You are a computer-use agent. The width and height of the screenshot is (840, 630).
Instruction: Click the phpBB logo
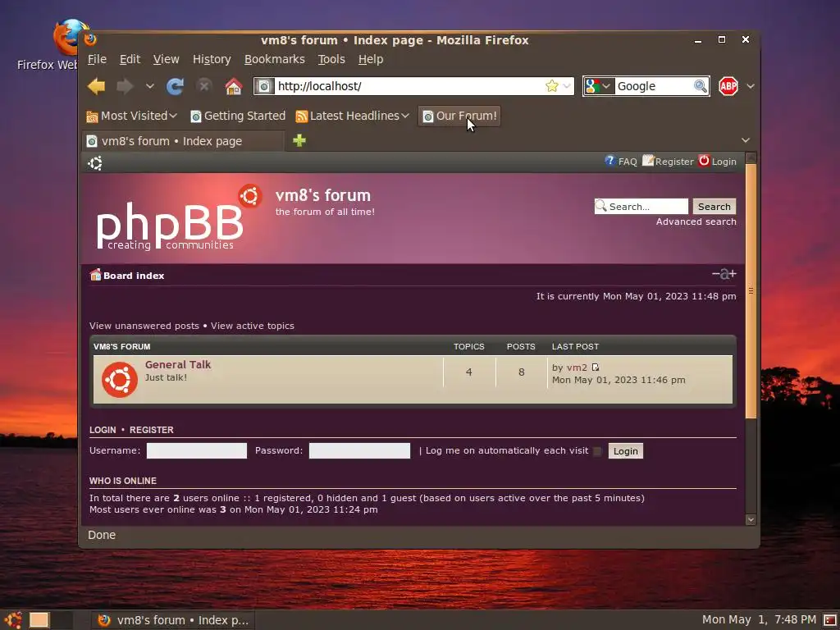tap(178, 218)
